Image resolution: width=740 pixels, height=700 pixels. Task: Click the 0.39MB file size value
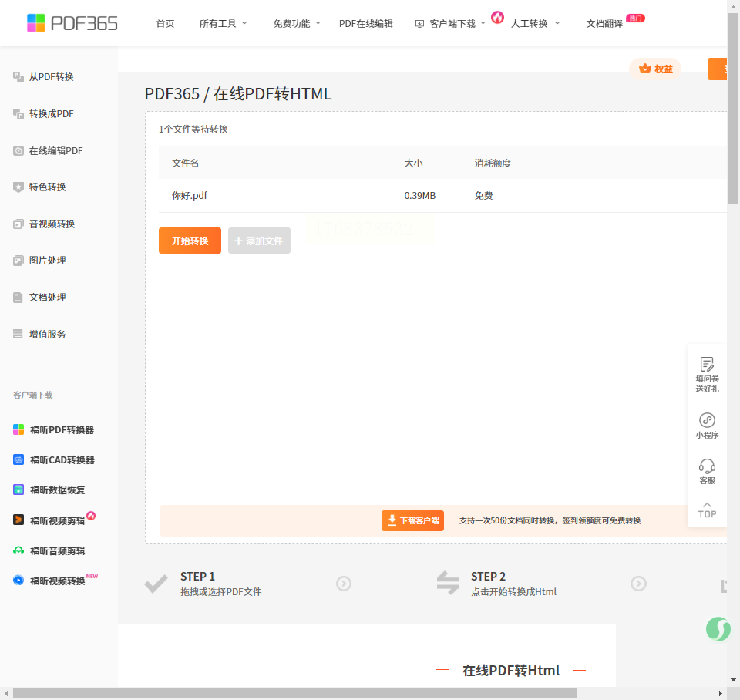(420, 195)
